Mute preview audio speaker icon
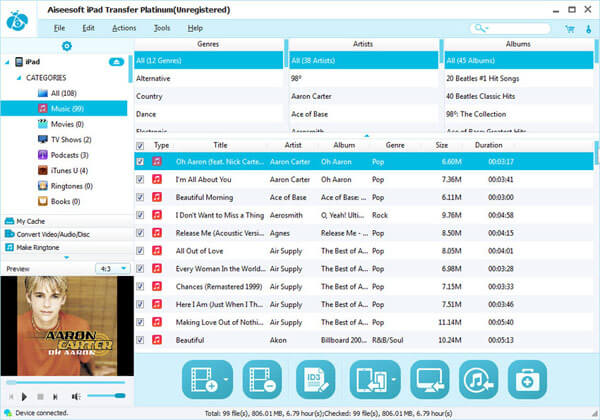 point(76,397)
